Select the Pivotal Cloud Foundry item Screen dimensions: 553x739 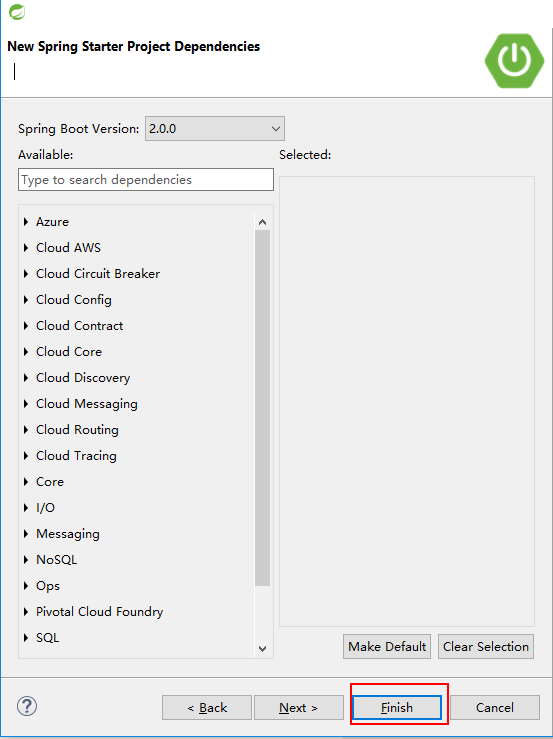click(99, 612)
